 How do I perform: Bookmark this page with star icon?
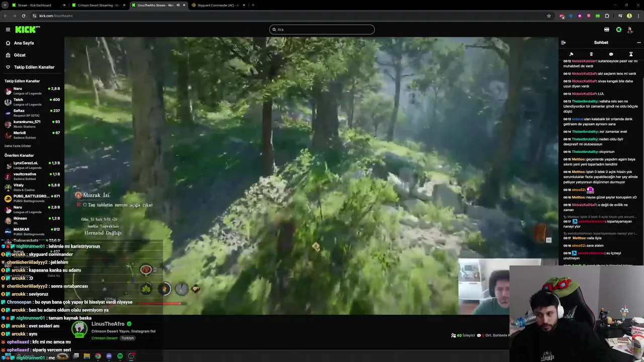pyautogui.click(x=549, y=16)
